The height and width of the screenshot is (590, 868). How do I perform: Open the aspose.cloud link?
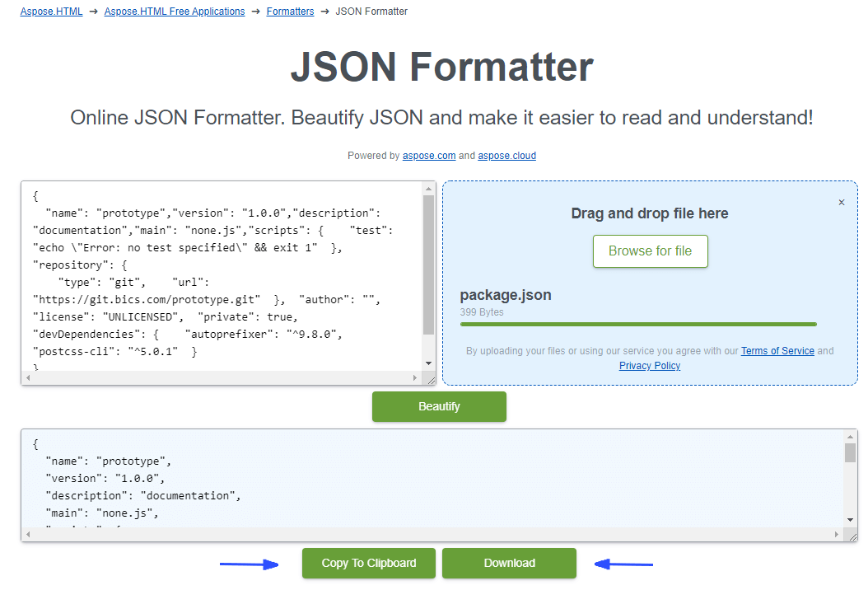coord(506,156)
